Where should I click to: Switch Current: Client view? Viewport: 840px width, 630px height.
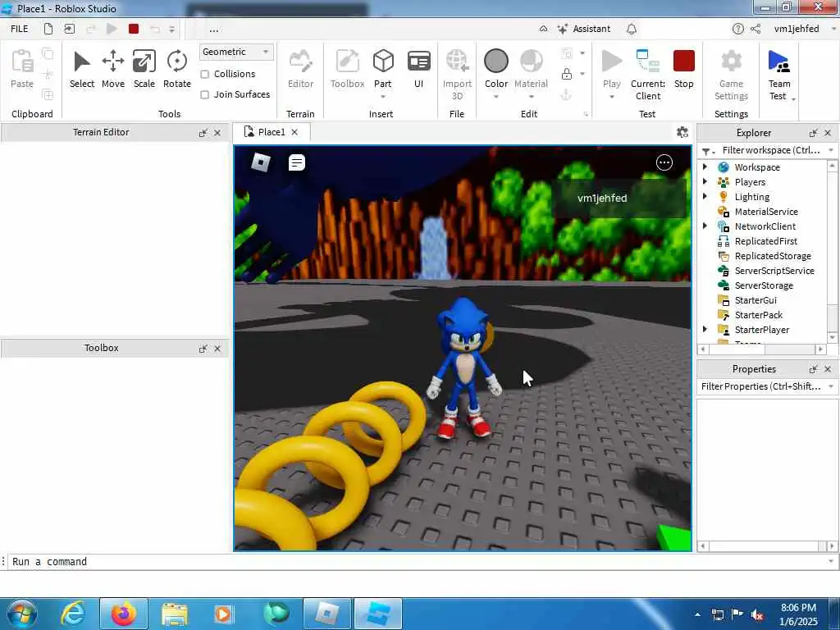click(x=648, y=75)
